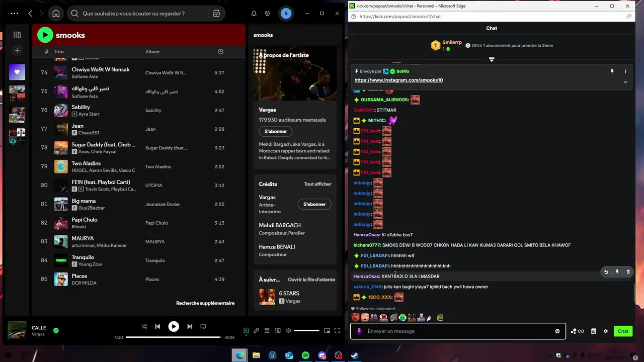Open the queue via Ouvrir la file d'attente
Viewport: 644px width, 362px height.
point(311,280)
